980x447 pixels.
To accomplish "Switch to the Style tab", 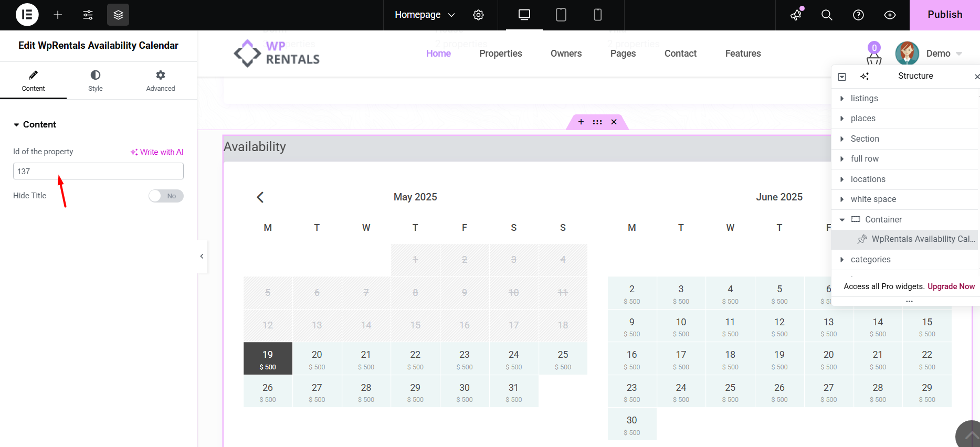I will pos(96,81).
